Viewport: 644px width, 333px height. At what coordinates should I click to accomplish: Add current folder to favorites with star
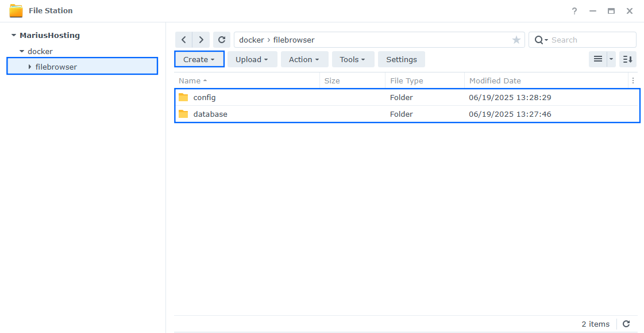click(x=516, y=40)
